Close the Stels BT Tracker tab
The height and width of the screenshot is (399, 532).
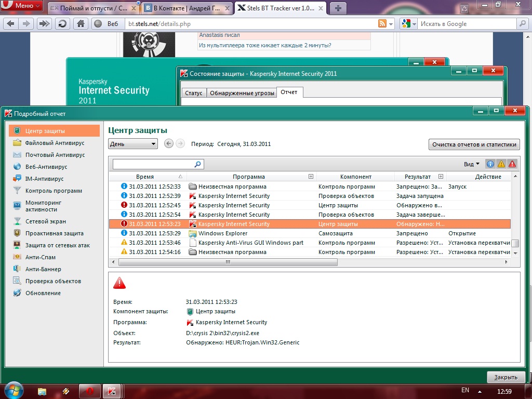321,8
